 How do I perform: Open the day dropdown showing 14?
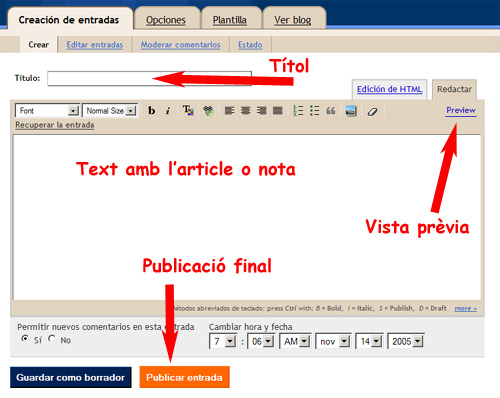369,341
